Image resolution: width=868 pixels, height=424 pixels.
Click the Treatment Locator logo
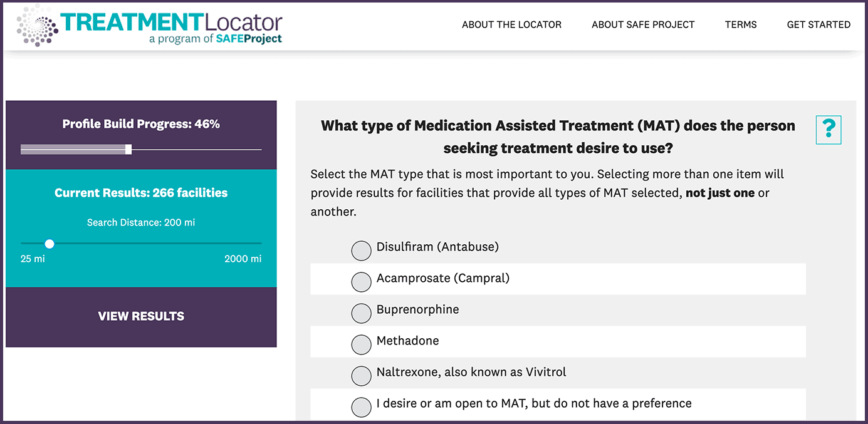pyautogui.click(x=150, y=25)
